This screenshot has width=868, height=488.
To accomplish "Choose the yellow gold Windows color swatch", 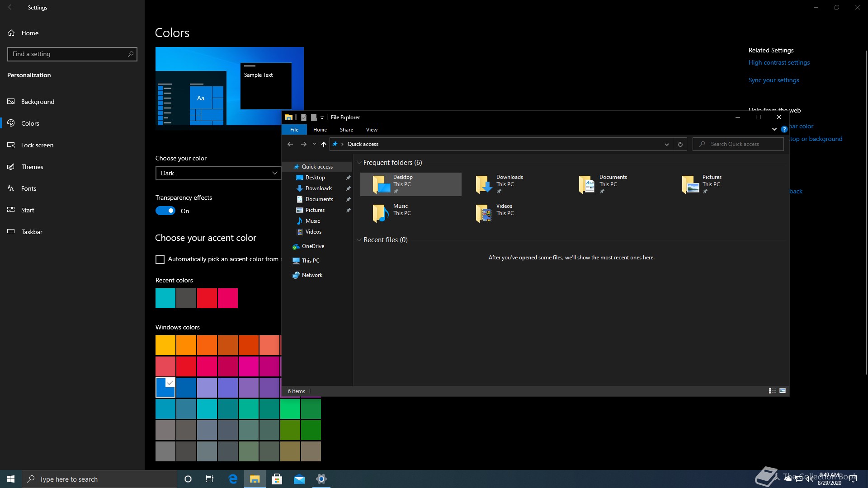I will pyautogui.click(x=165, y=345).
